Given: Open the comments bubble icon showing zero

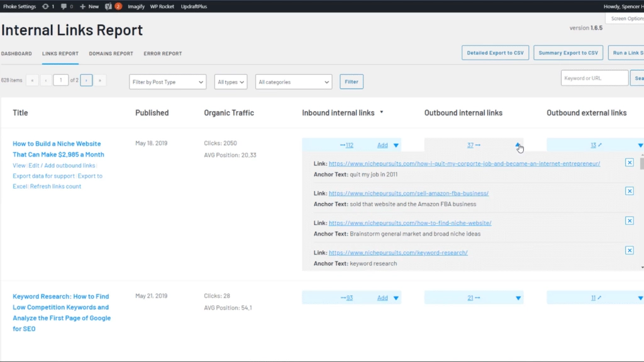Looking at the screenshot, I should click(64, 6).
